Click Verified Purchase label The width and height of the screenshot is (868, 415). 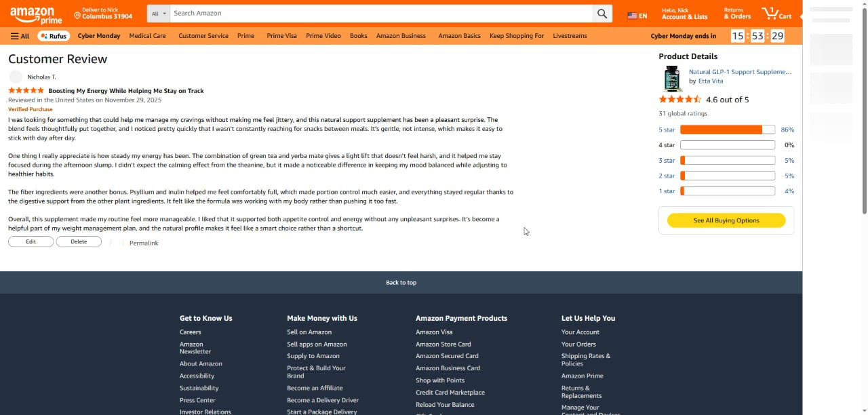click(x=31, y=109)
